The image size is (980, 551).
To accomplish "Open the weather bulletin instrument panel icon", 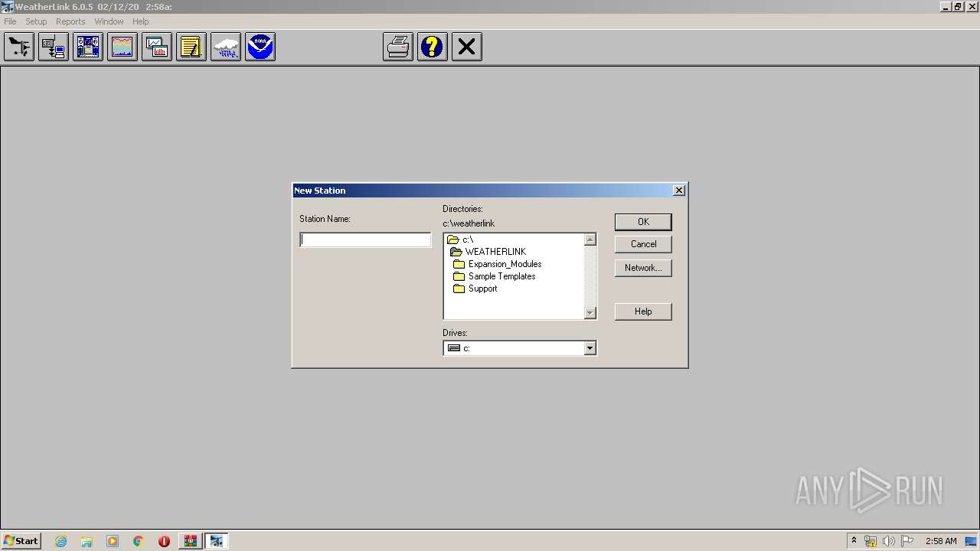I will 88,47.
